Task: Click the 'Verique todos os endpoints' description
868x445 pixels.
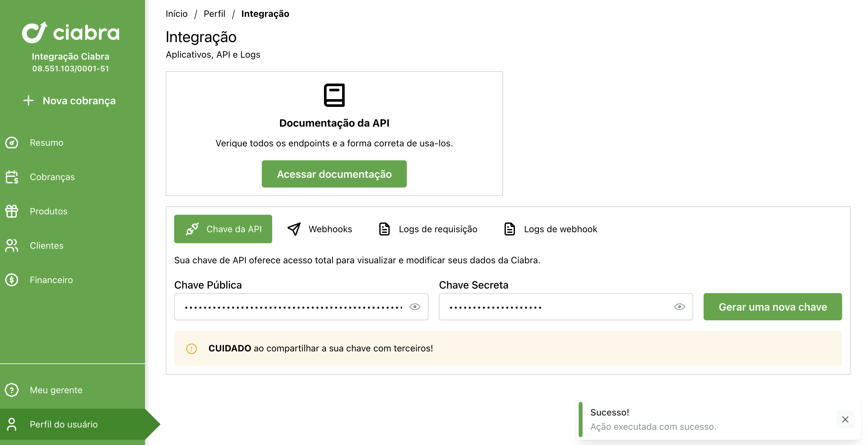Action: [x=334, y=143]
